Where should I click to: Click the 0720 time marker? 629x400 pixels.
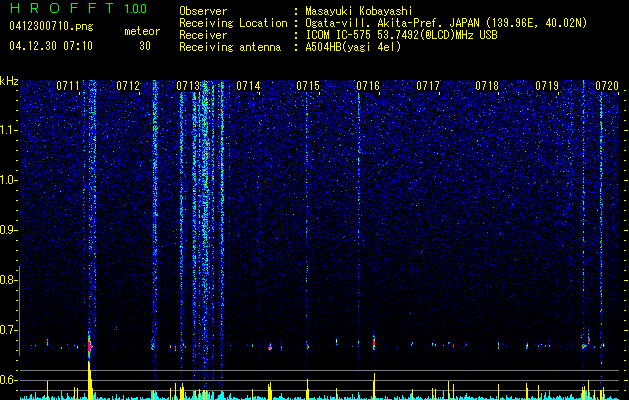pos(607,85)
